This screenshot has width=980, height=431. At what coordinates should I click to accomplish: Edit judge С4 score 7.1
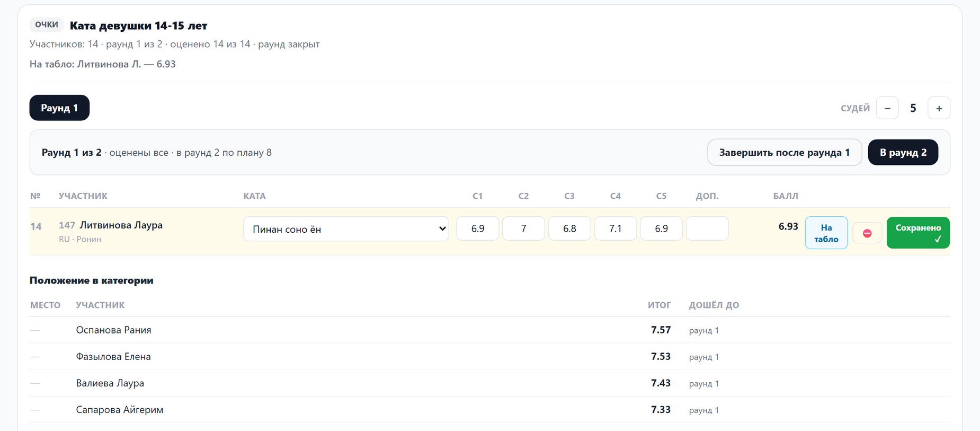click(616, 228)
